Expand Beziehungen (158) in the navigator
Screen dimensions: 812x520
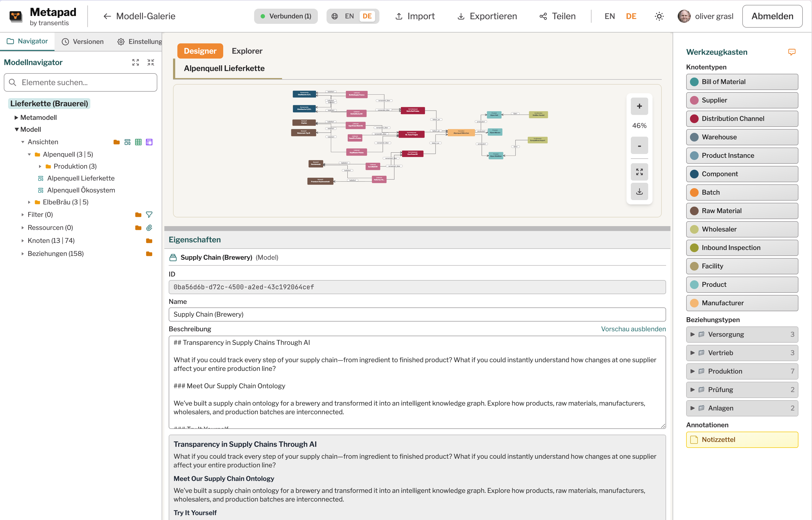pyautogui.click(x=22, y=253)
